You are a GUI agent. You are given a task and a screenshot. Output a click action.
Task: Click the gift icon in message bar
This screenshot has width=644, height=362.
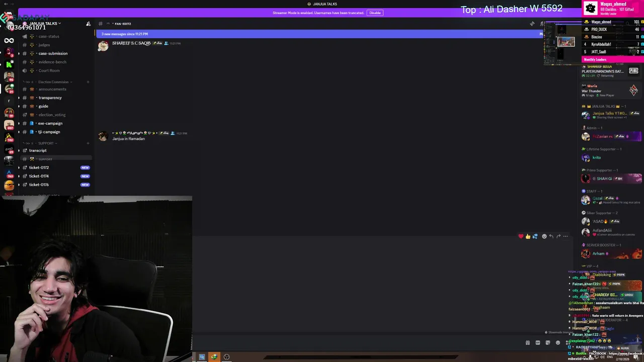pos(528,343)
